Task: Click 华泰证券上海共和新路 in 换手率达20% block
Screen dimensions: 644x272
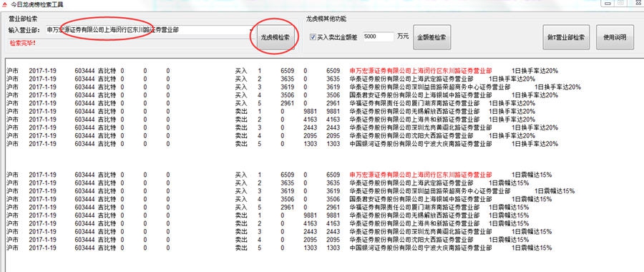Action: tap(414, 120)
